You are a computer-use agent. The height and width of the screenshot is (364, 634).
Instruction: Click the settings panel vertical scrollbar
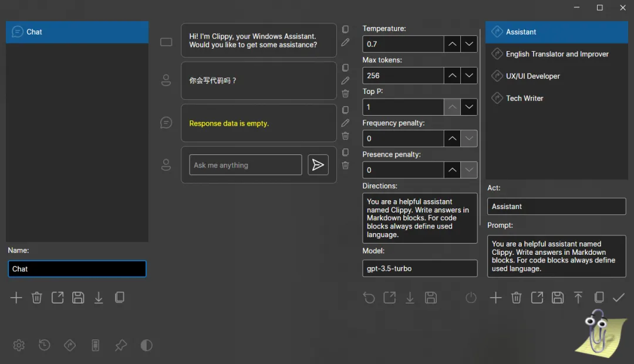(x=480, y=127)
